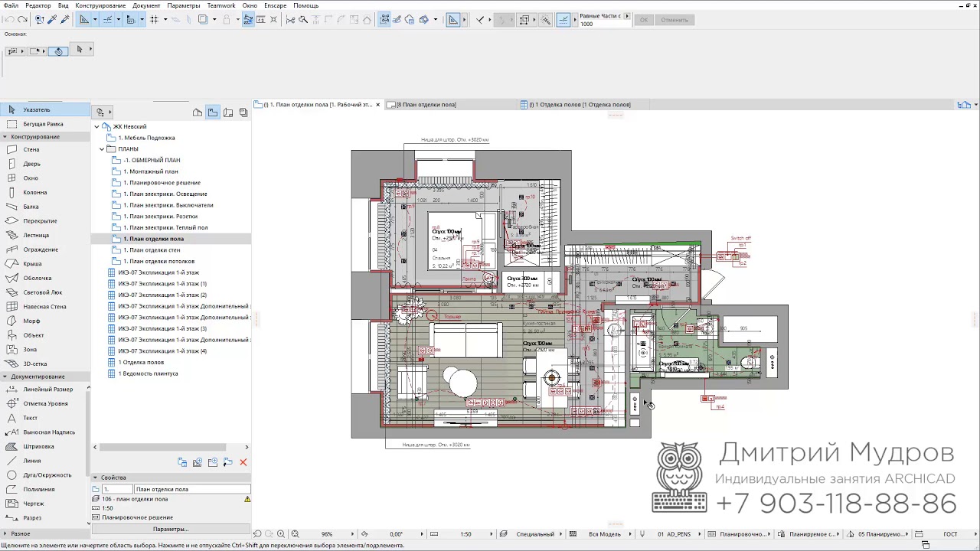
Task: Click the ОК button in toolbar
Action: pyautogui.click(x=644, y=19)
